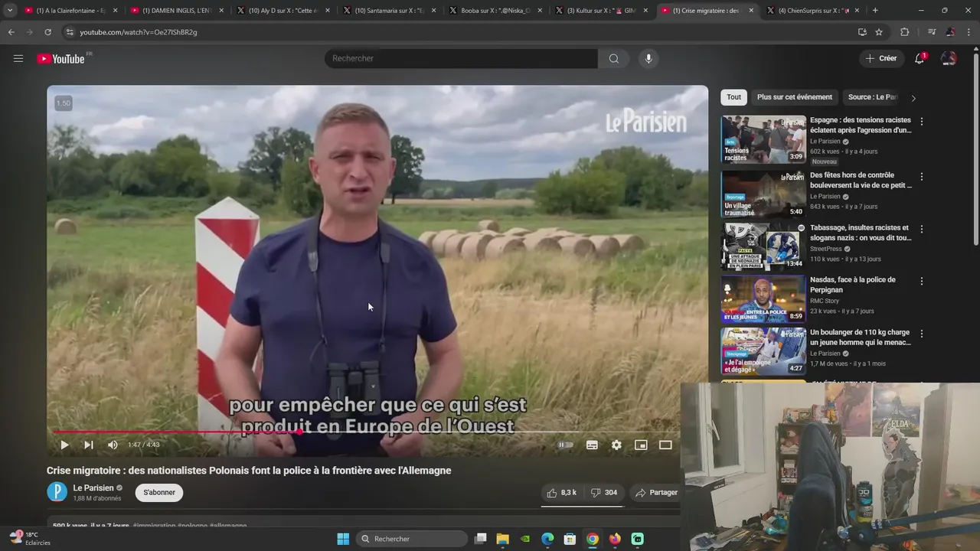Open the browser tab search dropdown
The width and height of the screenshot is (980, 551).
click(9, 11)
